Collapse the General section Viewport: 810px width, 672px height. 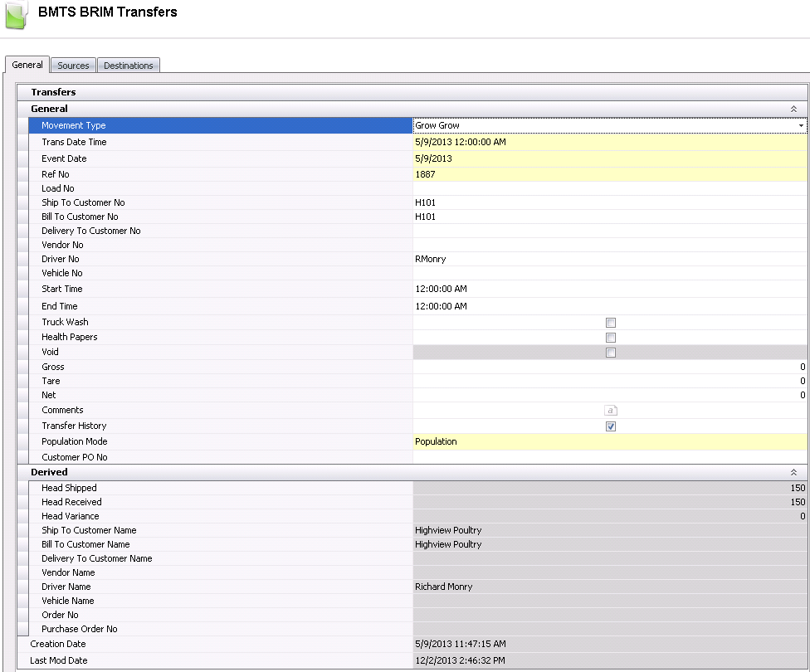793,109
